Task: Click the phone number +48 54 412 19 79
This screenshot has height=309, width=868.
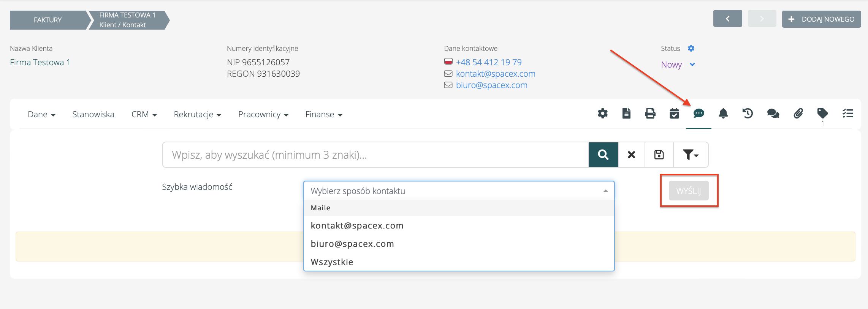Action: (x=488, y=62)
